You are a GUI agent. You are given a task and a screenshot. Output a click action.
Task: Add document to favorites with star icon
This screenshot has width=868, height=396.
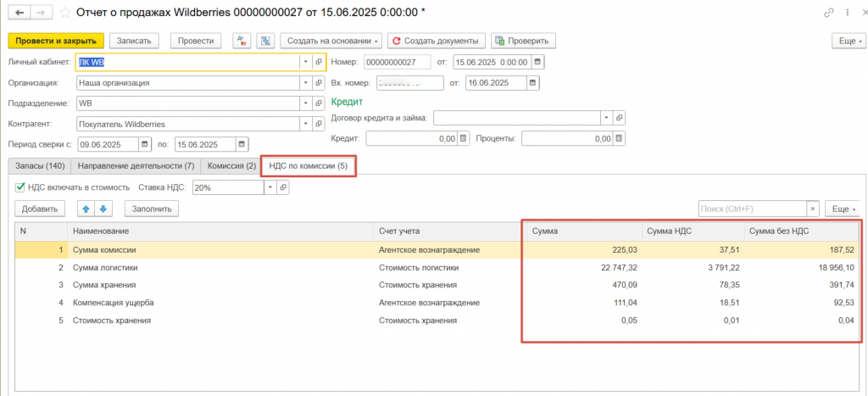pos(64,13)
